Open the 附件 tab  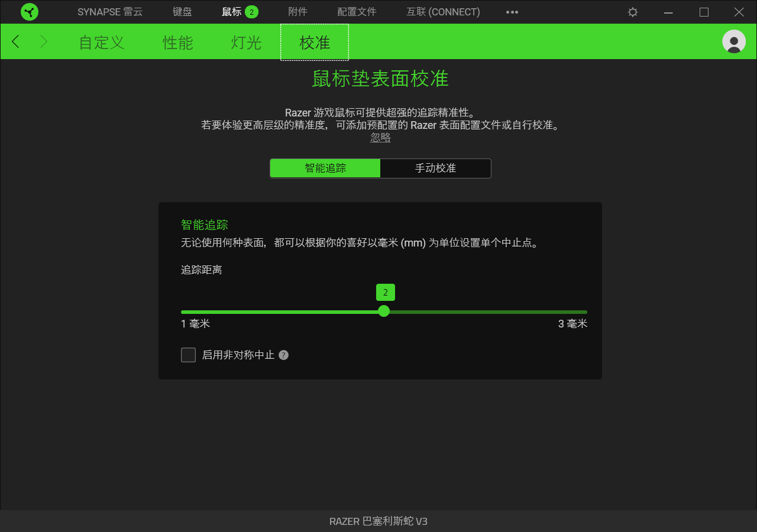pos(297,12)
